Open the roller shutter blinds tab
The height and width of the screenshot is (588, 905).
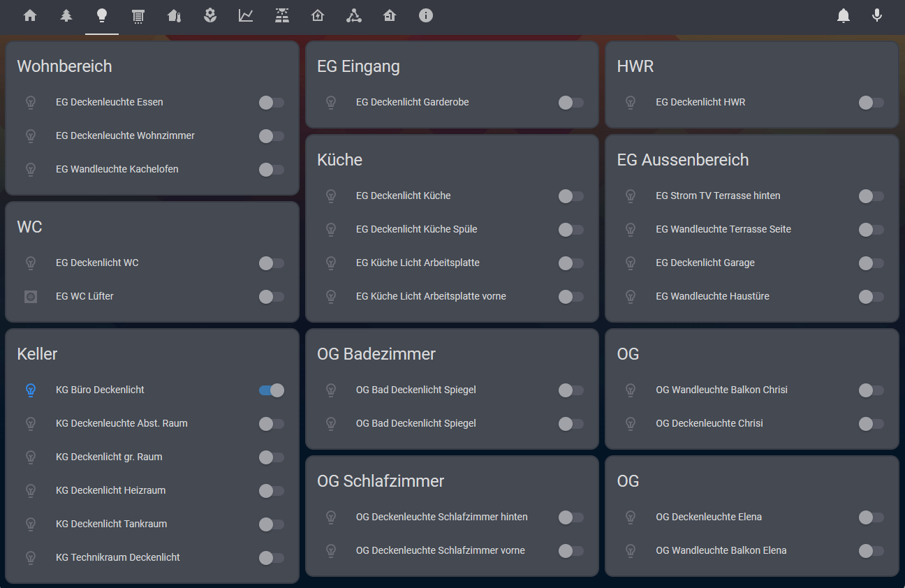coord(138,15)
